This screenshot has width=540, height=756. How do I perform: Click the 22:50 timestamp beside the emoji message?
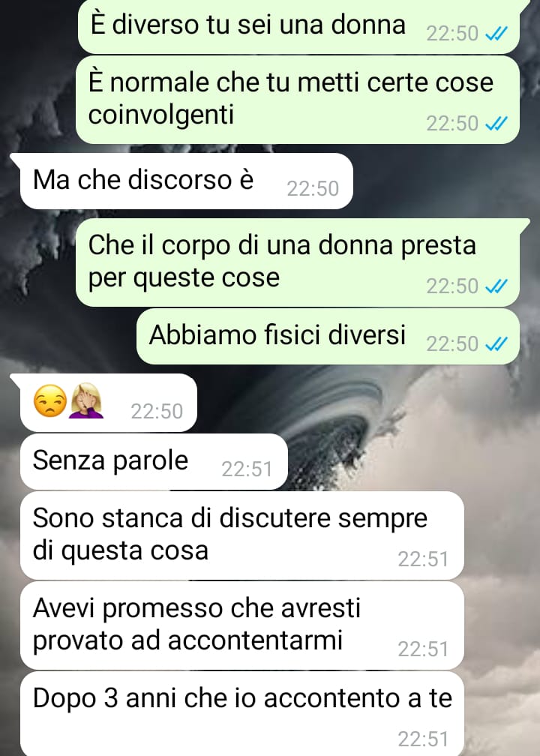tap(157, 411)
